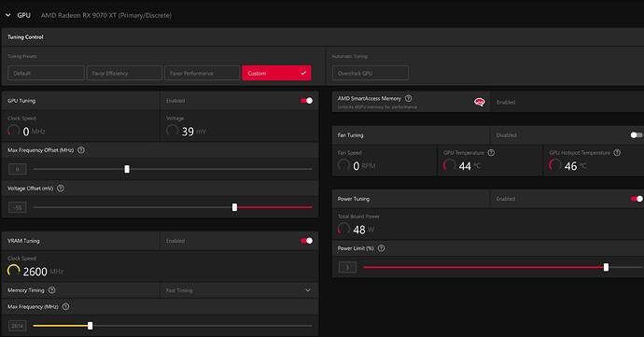Click the Overclock GPU button

coord(370,73)
